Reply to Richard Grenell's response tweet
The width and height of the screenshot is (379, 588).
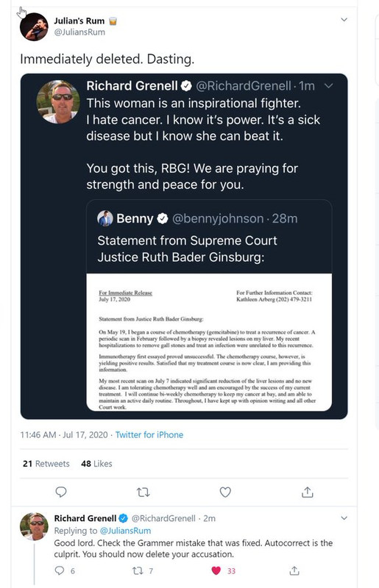(x=60, y=571)
